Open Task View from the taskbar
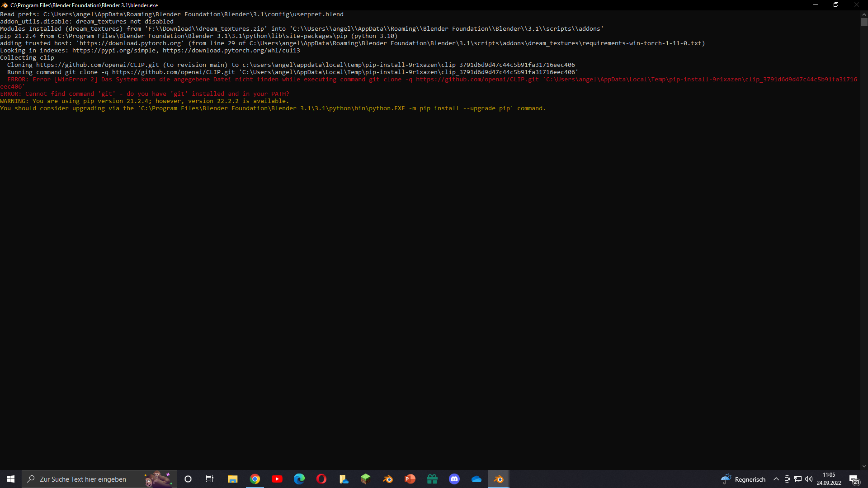 (x=210, y=479)
